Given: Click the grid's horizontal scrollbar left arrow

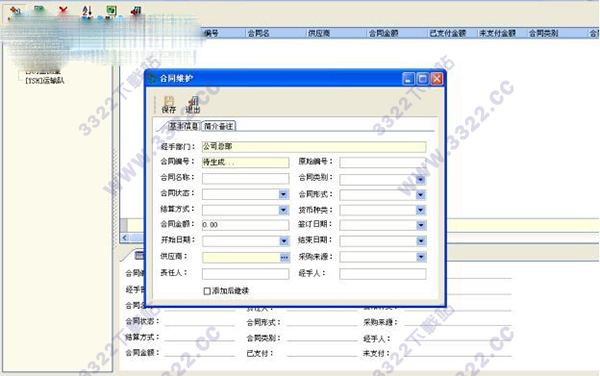Looking at the screenshot, I should tap(125, 238).
